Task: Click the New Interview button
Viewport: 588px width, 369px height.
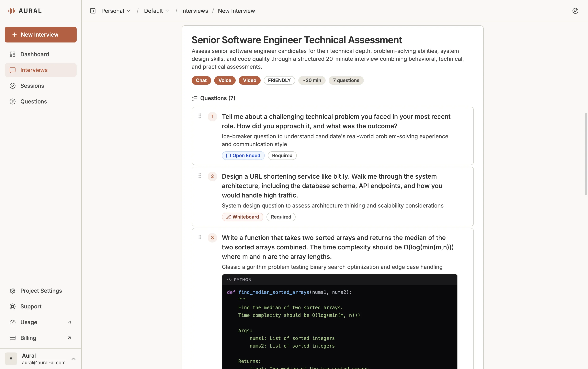Action: pyautogui.click(x=40, y=35)
